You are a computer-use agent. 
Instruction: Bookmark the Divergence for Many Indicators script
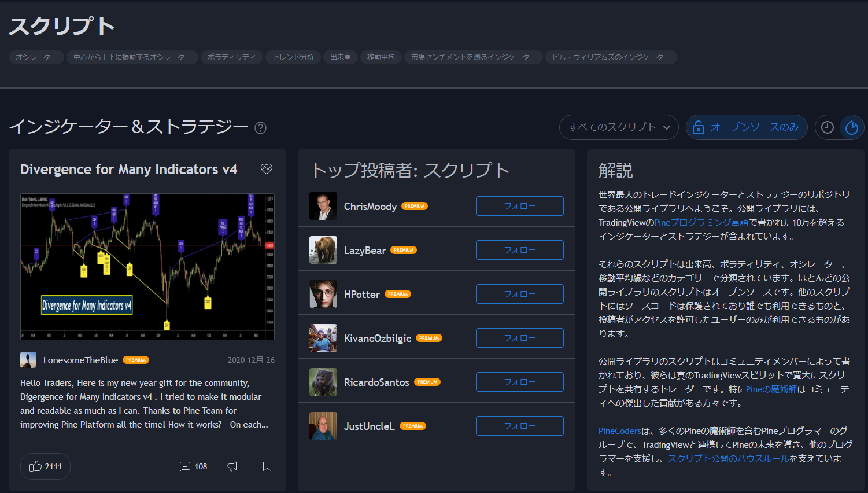coord(267,466)
